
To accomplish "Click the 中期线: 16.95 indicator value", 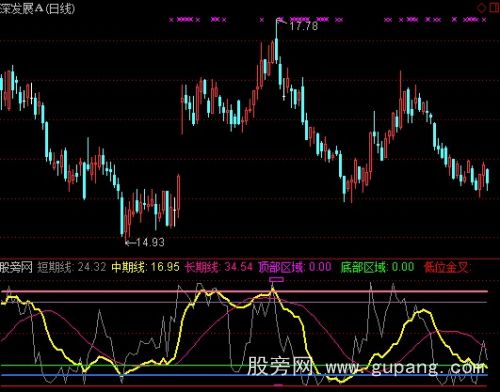I will pyautogui.click(x=145, y=267).
